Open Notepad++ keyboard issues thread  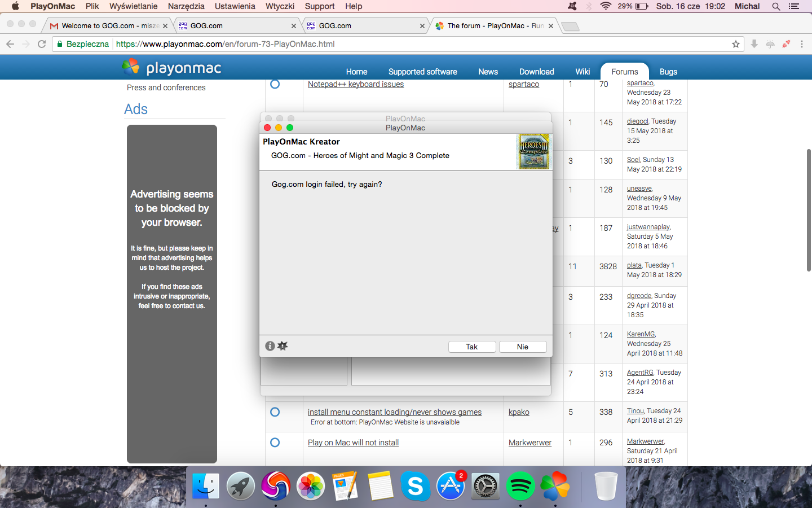[356, 84]
